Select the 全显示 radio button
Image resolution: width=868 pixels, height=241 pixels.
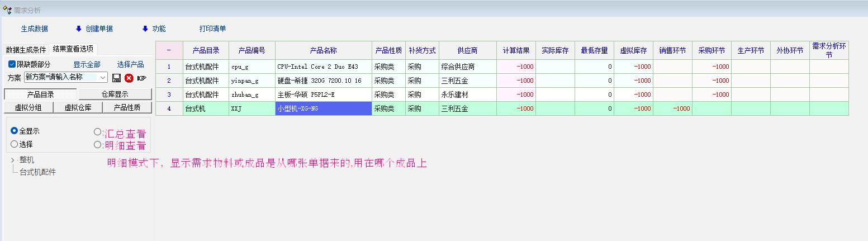15,131
